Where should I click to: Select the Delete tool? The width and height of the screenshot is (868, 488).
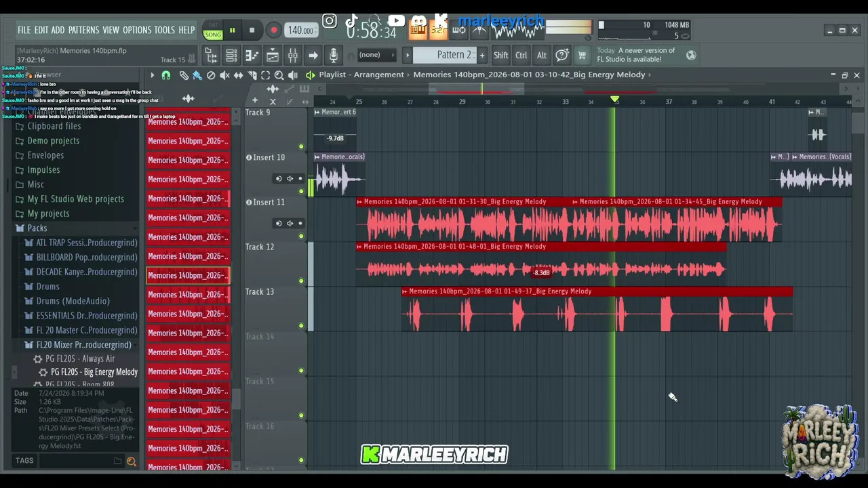coord(211,75)
